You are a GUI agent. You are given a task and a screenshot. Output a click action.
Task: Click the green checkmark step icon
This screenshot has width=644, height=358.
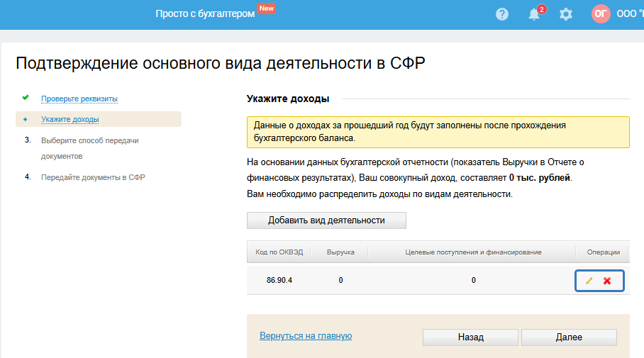point(26,98)
